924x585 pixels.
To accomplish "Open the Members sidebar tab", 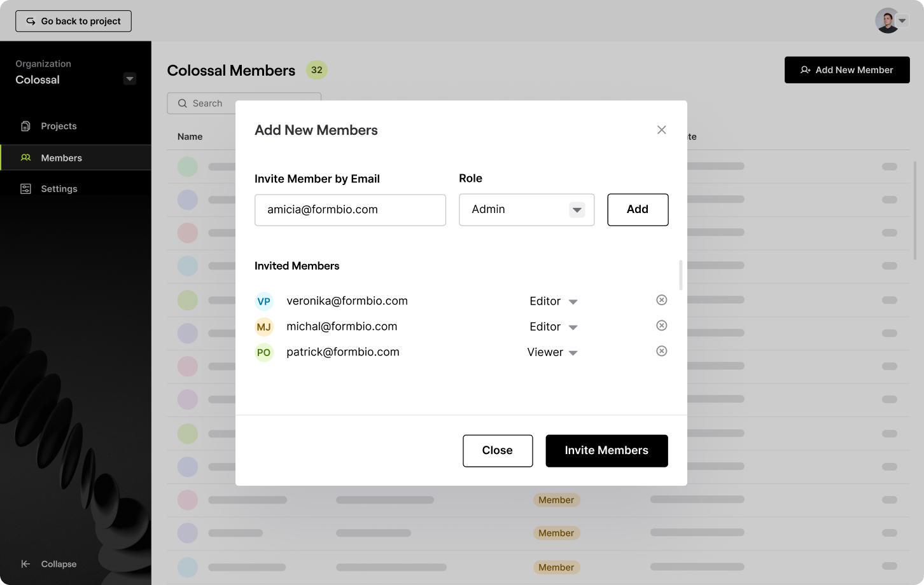I will 61,158.
